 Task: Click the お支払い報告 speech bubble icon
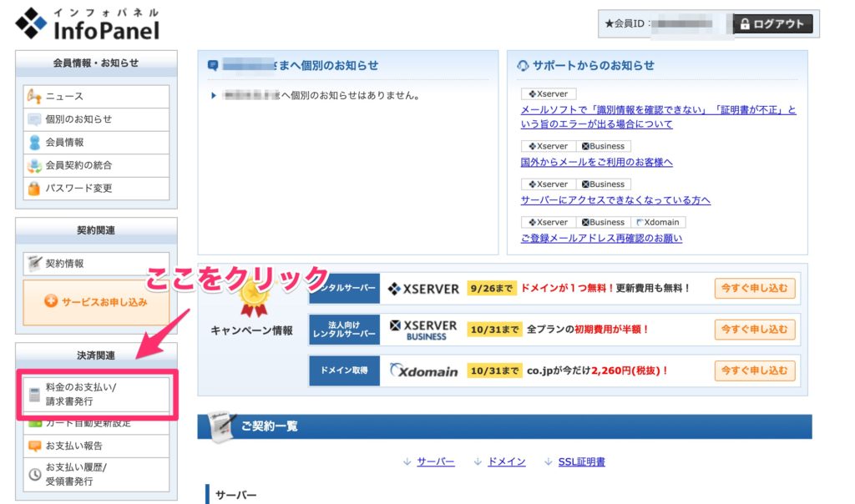(34, 446)
